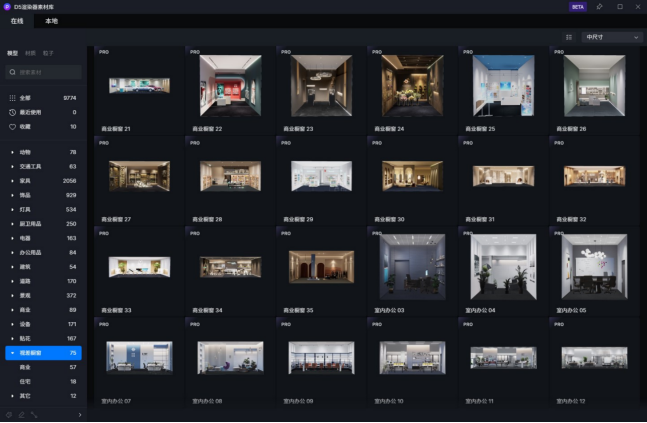Switch to the 本地 local tab
Viewport: 647px width, 423px height.
[x=51, y=20]
